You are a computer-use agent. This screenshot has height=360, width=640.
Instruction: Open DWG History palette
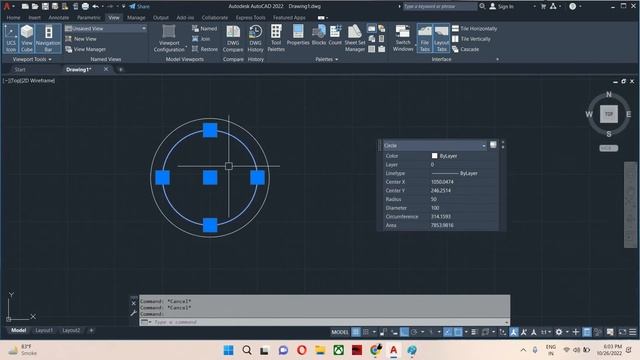[256, 38]
